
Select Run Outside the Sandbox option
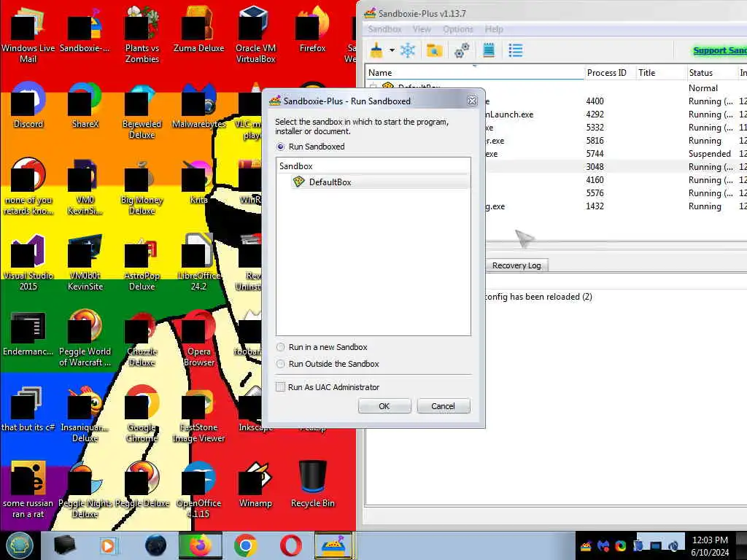click(281, 364)
